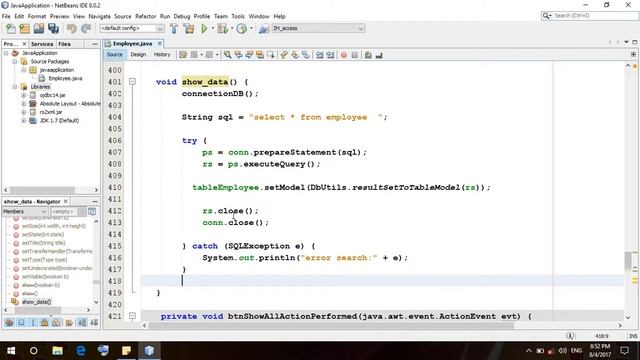Toggle Show Static Members navigator filter
The image size is (640, 360).
click(33, 322)
